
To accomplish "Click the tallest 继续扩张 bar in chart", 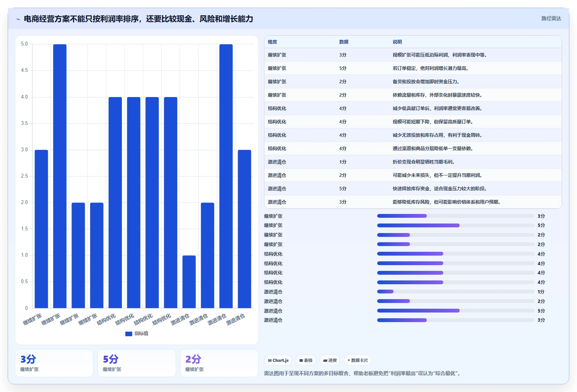I will coord(60,176).
